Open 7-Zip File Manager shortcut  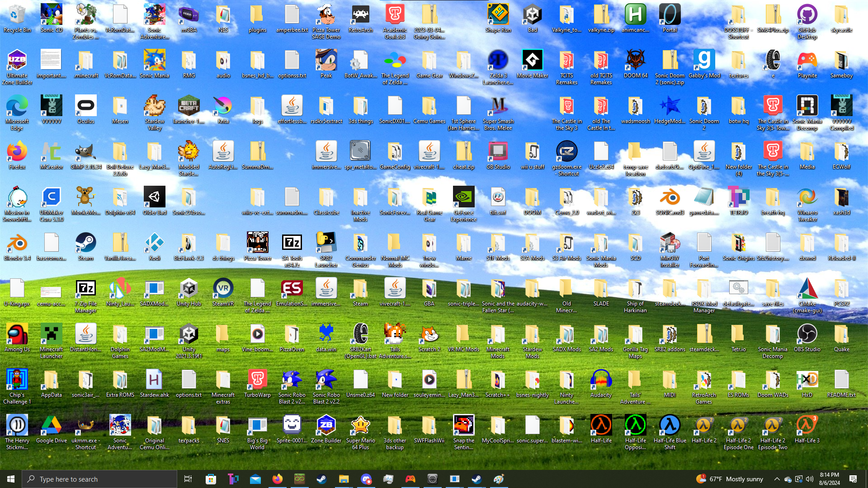[86, 295]
